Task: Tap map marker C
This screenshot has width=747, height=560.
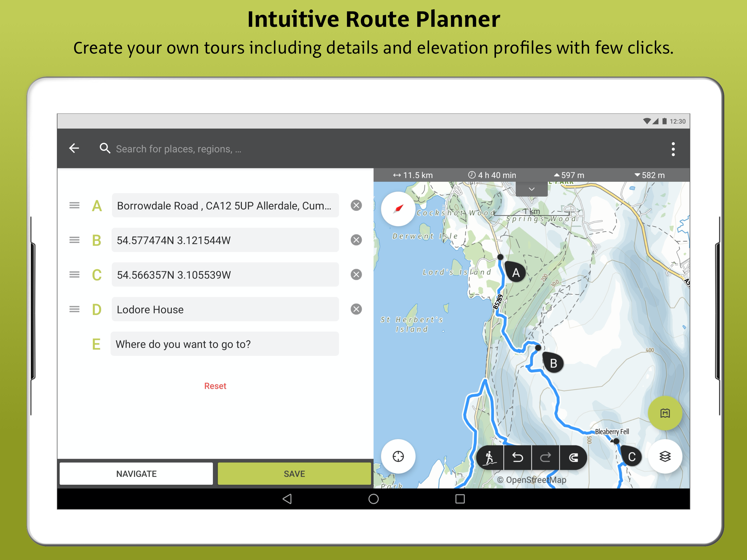Action: 631,457
